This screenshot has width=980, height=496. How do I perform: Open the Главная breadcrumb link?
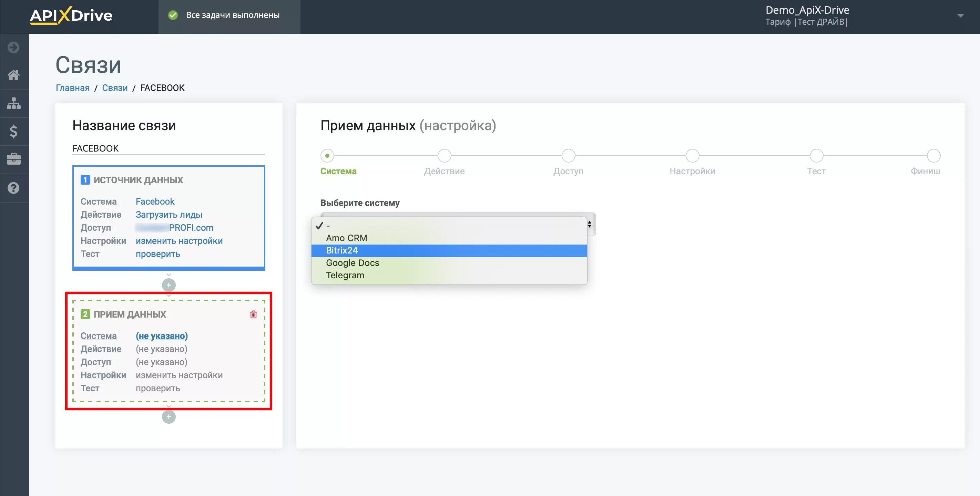coord(73,88)
